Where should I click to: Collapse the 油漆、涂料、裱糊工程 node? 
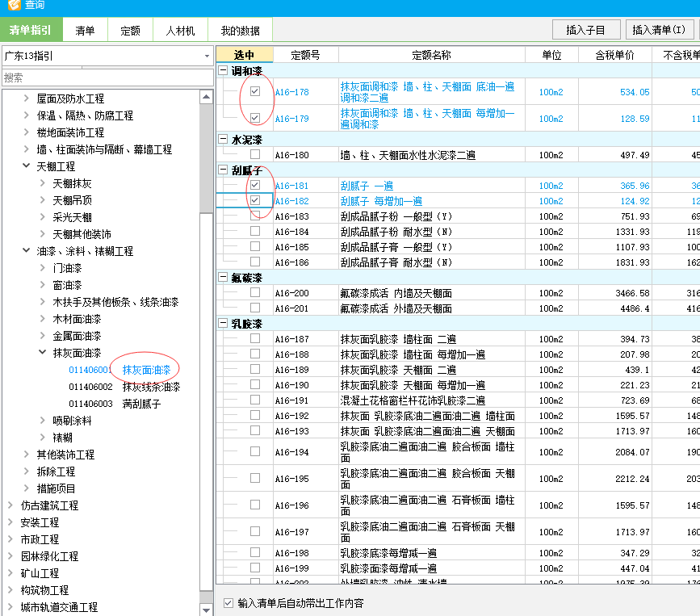pyautogui.click(x=27, y=250)
